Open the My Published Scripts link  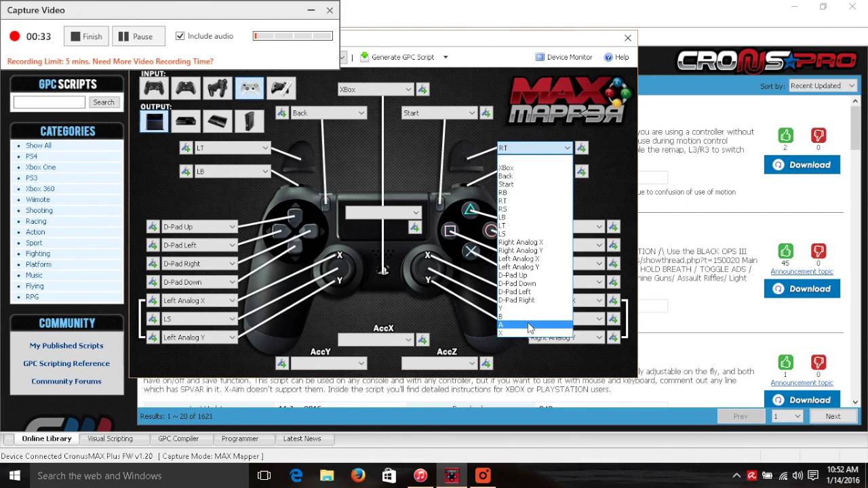coord(66,346)
